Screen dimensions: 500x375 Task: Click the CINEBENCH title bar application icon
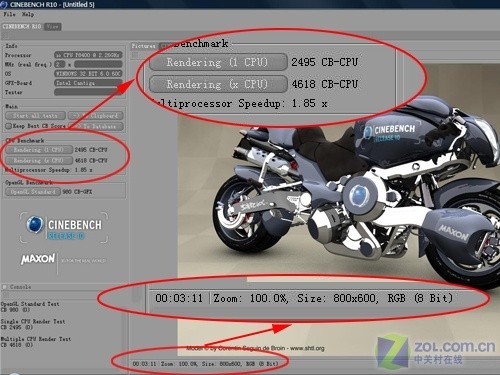[x=4, y=4]
